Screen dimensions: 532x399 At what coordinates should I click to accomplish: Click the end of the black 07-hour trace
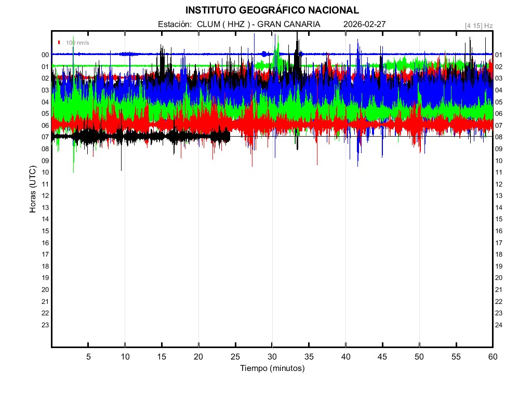229,137
